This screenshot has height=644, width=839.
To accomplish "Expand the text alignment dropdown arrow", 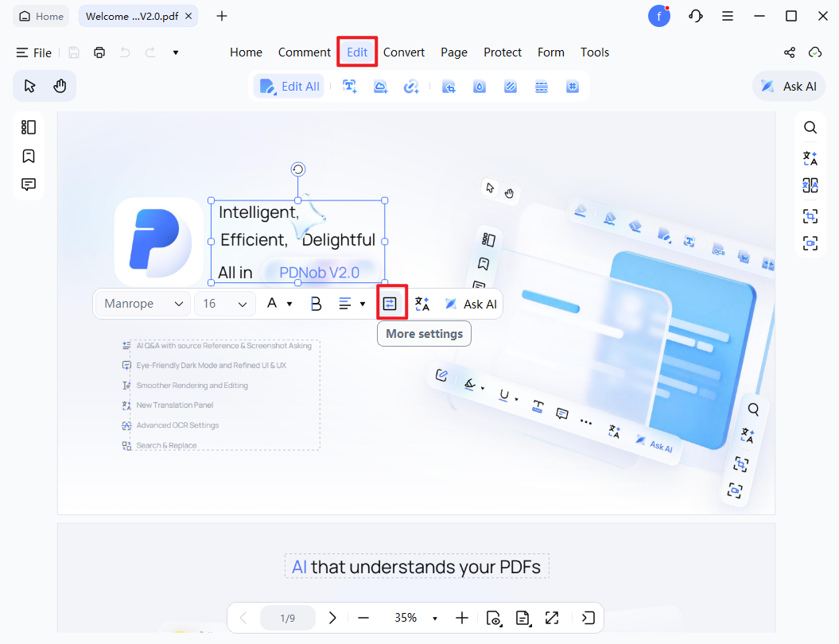I will [363, 304].
